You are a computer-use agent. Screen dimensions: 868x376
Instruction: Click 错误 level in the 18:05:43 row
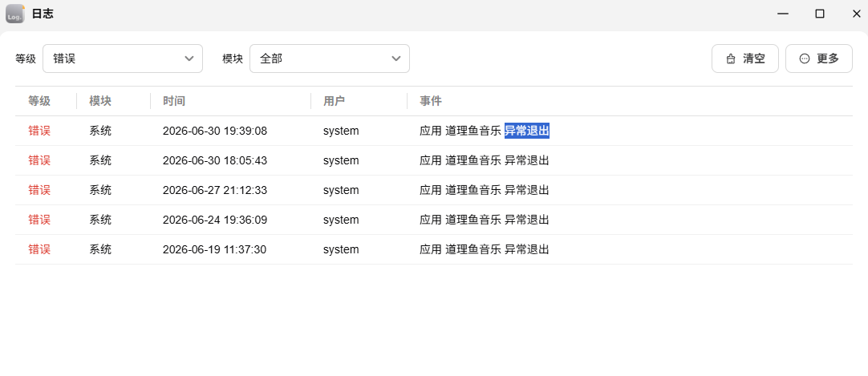tap(39, 161)
